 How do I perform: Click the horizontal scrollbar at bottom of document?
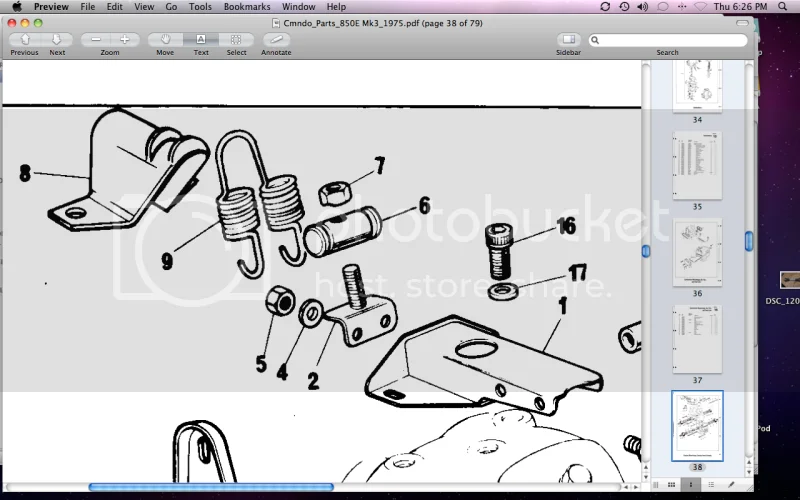click(210, 487)
